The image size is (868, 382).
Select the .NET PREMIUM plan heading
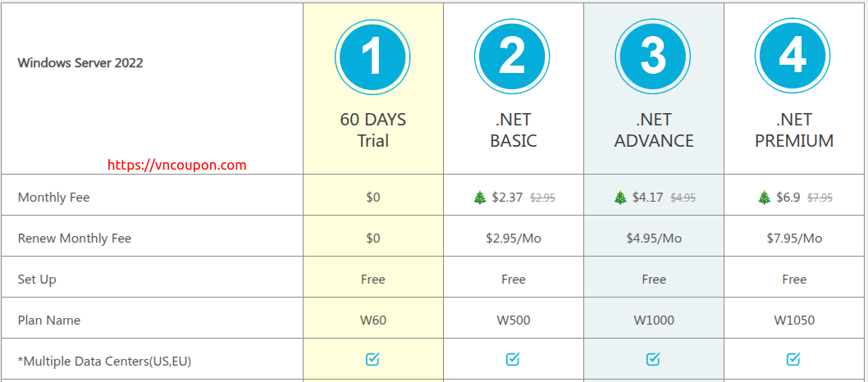pyautogui.click(x=793, y=130)
